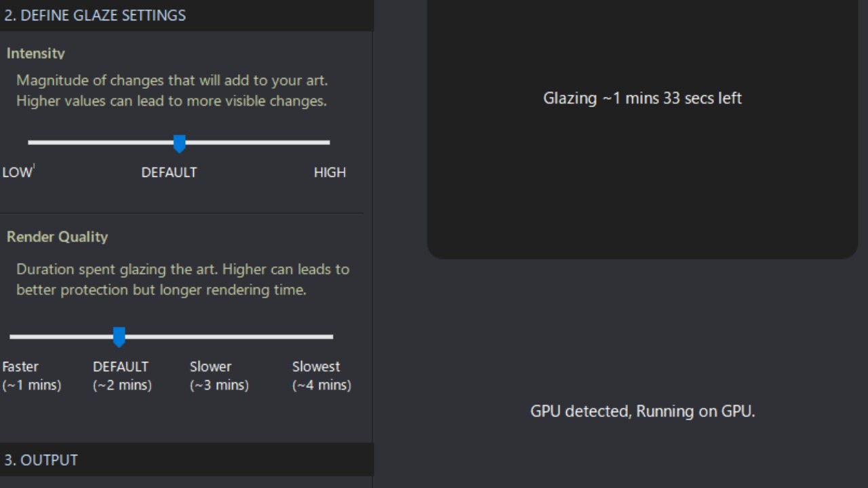The width and height of the screenshot is (868, 488).
Task: Click Intensity slider track left end
Action: pos(32,142)
